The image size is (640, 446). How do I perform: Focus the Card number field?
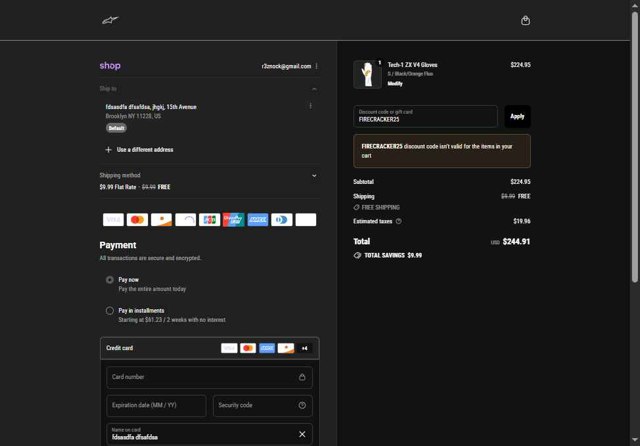click(x=209, y=377)
